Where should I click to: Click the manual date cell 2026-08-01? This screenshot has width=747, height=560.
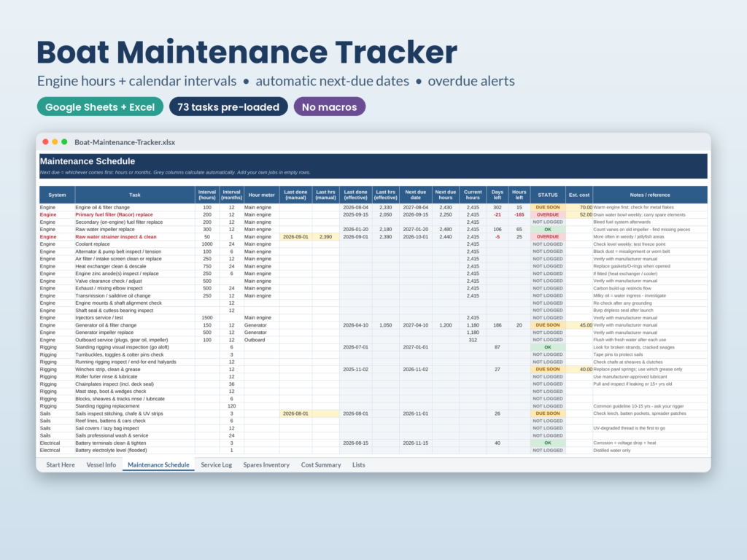click(296, 413)
